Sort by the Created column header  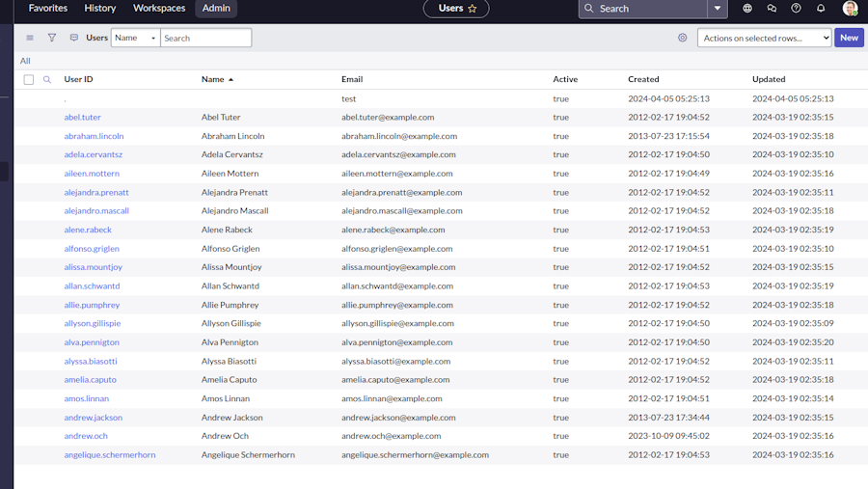coord(643,79)
